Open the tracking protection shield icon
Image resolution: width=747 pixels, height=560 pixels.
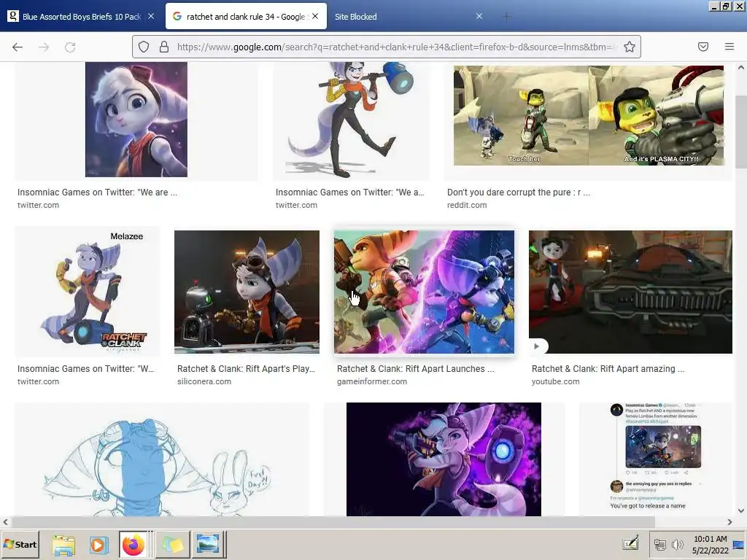click(144, 47)
